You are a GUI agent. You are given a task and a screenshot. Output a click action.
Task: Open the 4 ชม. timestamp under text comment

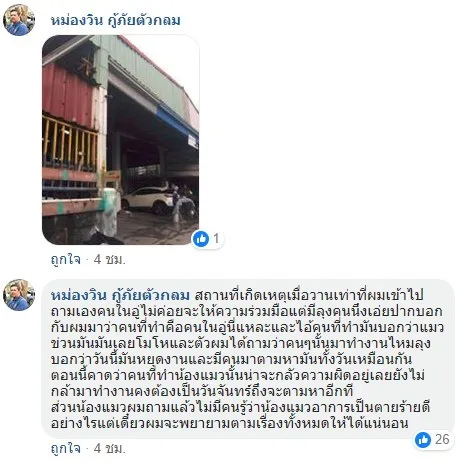pos(110,449)
